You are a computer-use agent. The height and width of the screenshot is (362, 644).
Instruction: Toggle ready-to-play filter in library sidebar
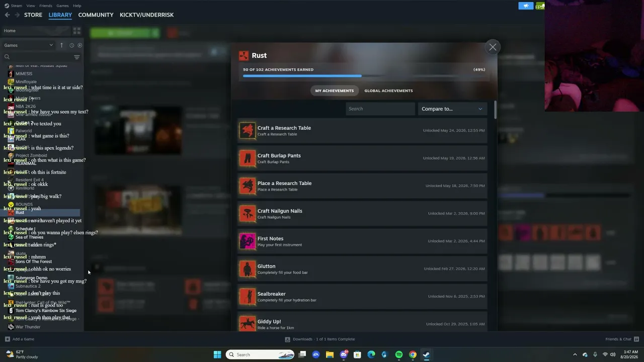80,45
